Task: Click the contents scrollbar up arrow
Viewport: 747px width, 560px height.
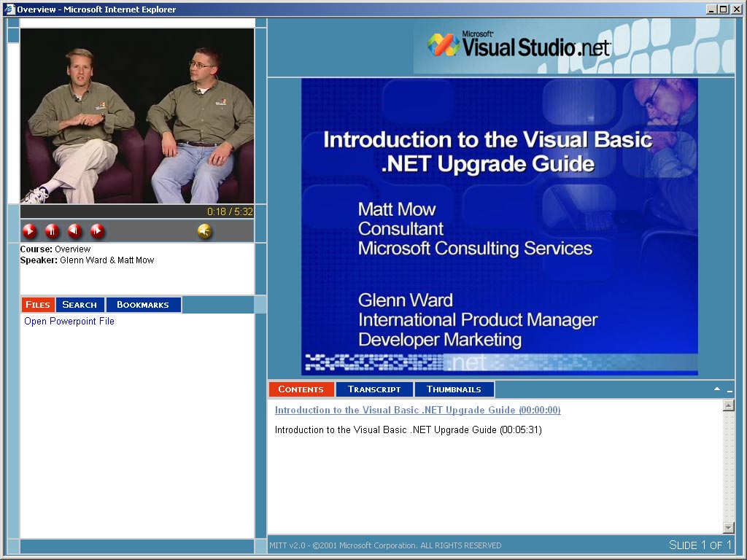Action: pyautogui.click(x=729, y=405)
